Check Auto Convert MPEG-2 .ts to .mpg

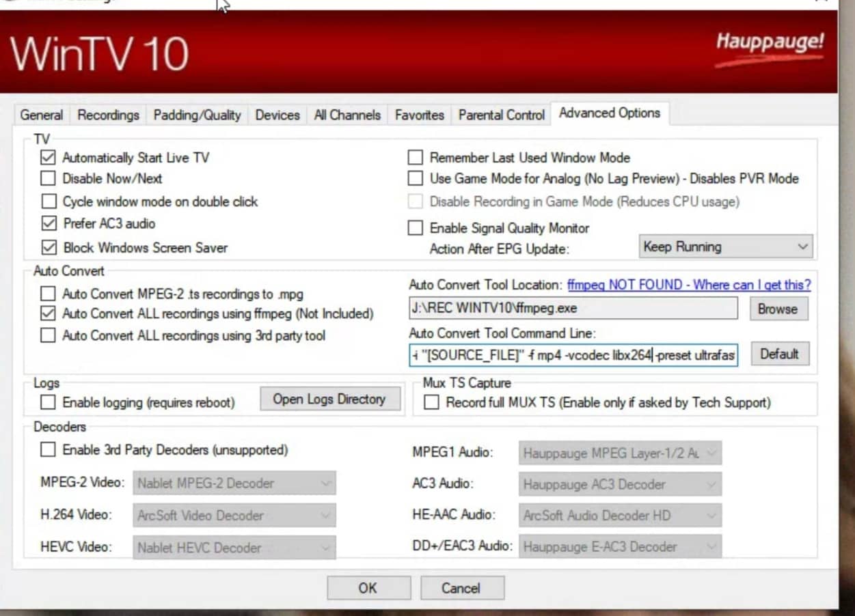point(48,294)
